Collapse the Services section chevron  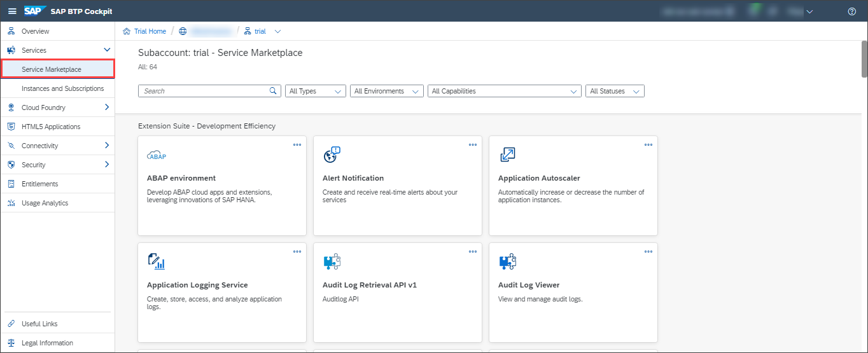(x=107, y=50)
